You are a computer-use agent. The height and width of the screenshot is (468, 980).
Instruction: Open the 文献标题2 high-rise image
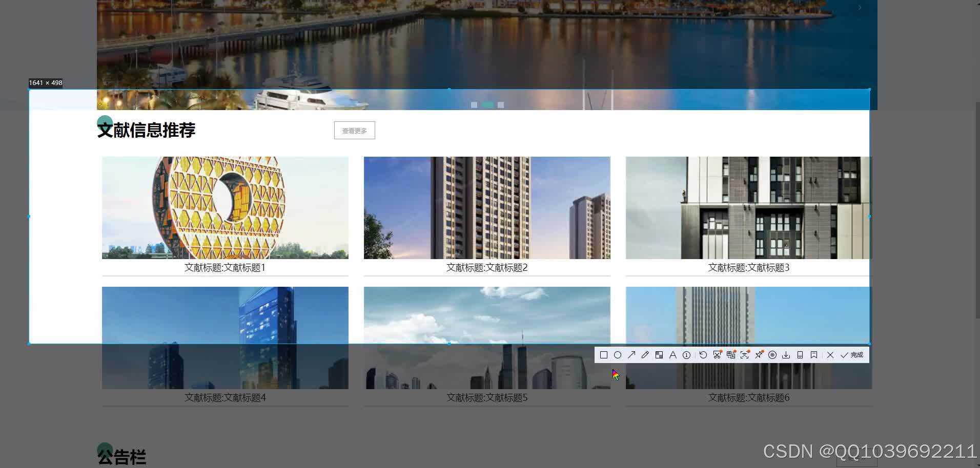487,208
